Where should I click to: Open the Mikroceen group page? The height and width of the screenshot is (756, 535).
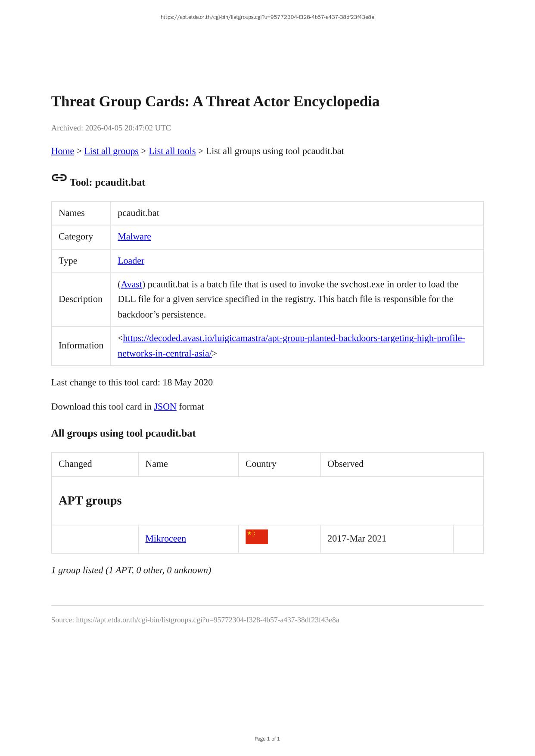tap(166, 539)
